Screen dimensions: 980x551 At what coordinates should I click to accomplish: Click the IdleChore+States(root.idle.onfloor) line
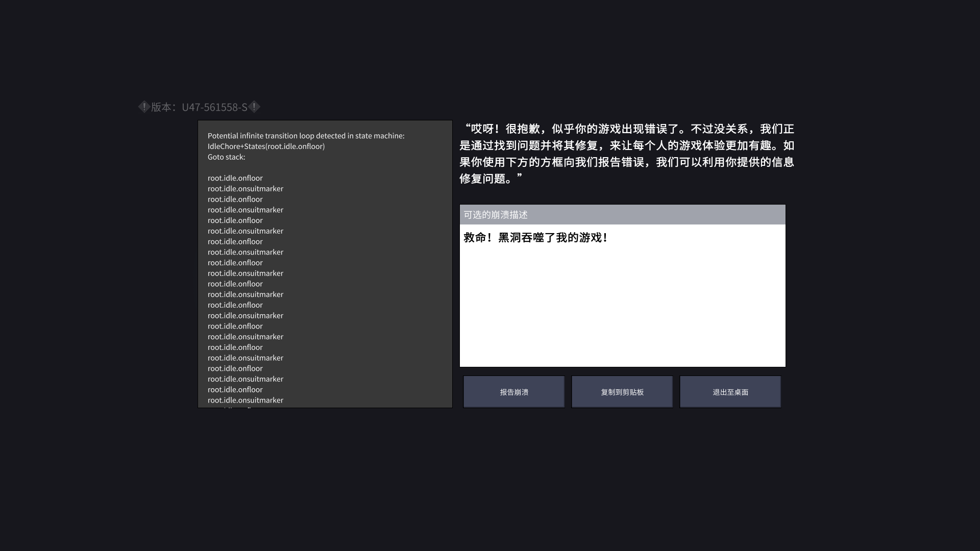coord(266,146)
